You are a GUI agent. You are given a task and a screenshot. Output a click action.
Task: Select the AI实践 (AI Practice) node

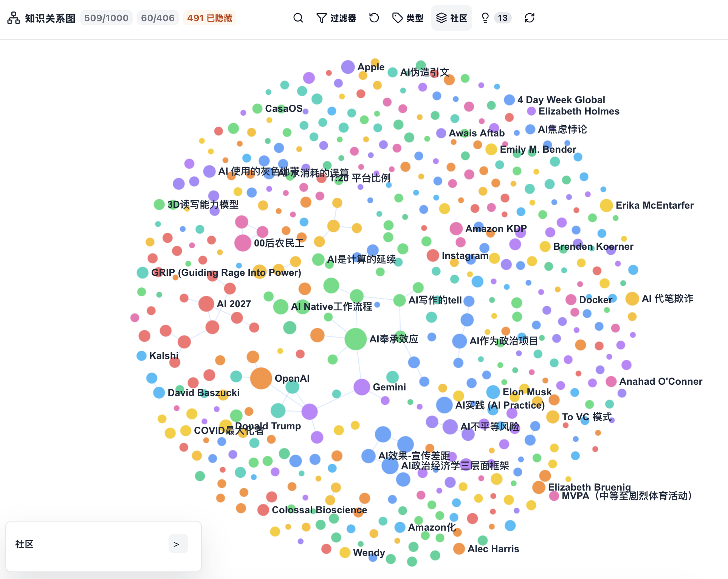point(444,405)
